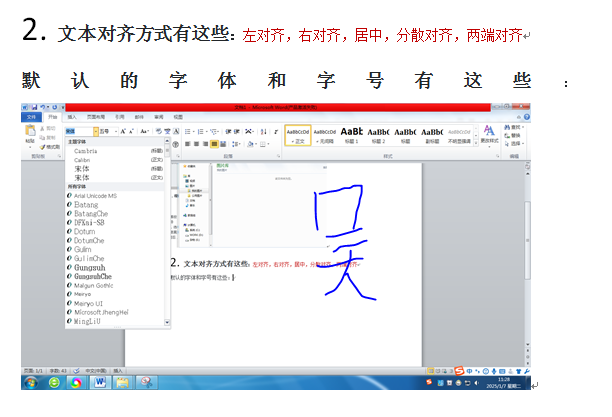Open the 视图 View tab
The image size is (612, 417).
(178, 117)
